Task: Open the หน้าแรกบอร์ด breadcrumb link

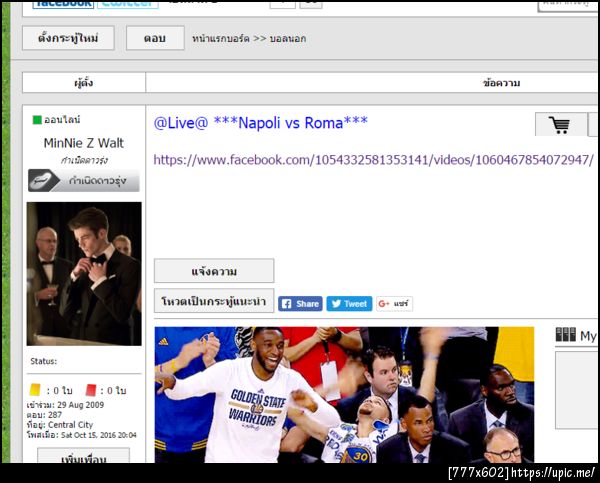Action: pyautogui.click(x=221, y=39)
